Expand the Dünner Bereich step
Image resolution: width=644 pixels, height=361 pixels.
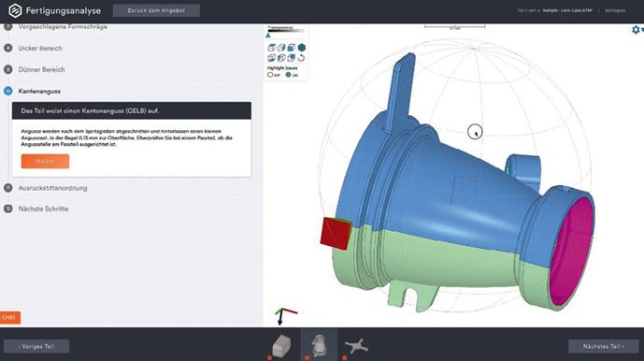[x=41, y=69]
